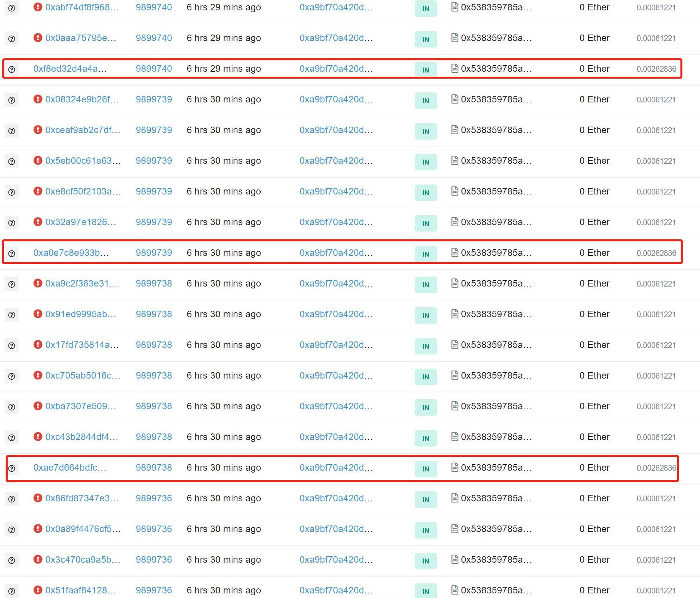Open recipient contract 0x538359785a in 0xe8cf50f2103a row
This screenshot has height=598, width=700.
496,191
